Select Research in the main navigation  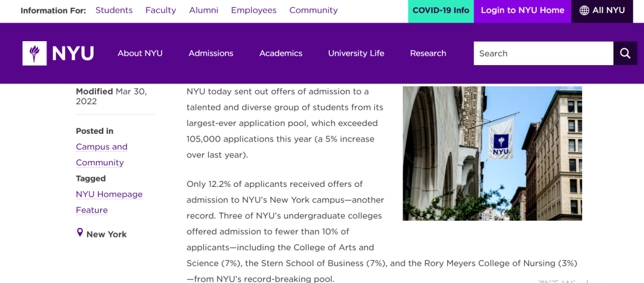428,53
